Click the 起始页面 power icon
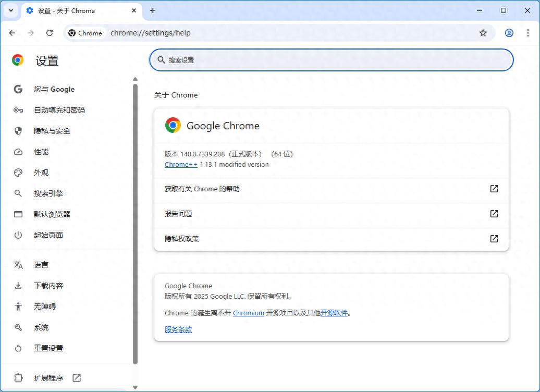This screenshot has height=392, width=540. [18, 235]
